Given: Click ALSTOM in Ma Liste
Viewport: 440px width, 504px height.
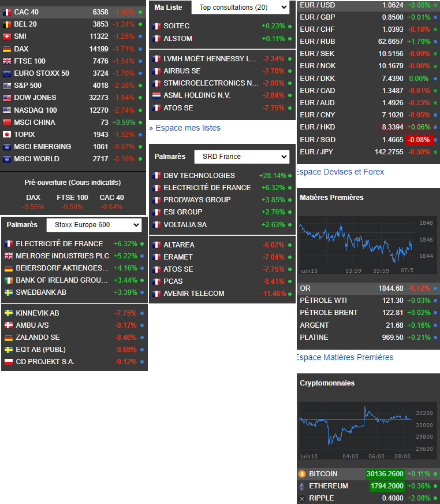Looking at the screenshot, I should pos(178,39).
